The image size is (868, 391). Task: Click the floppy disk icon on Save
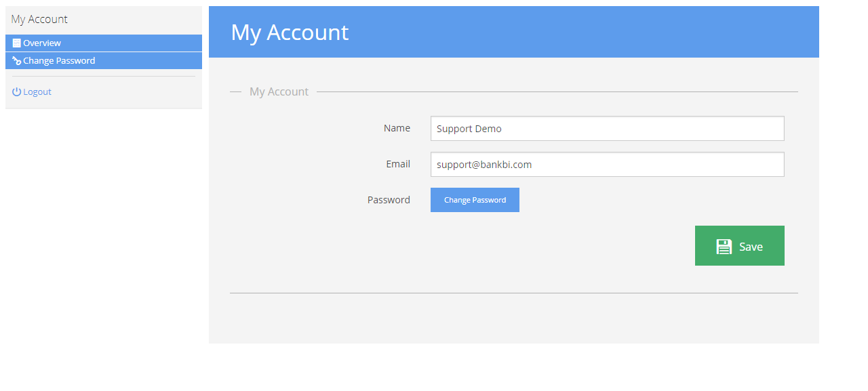(724, 247)
